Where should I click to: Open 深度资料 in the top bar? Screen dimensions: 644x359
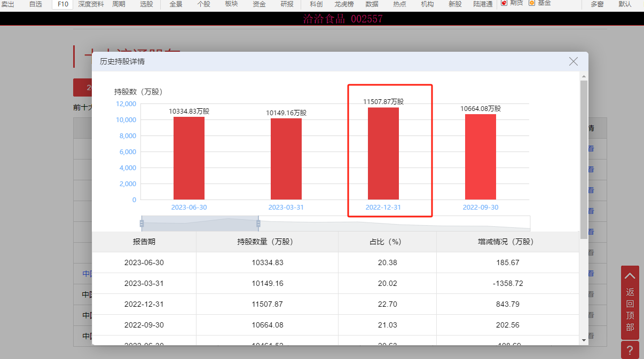click(x=91, y=4)
